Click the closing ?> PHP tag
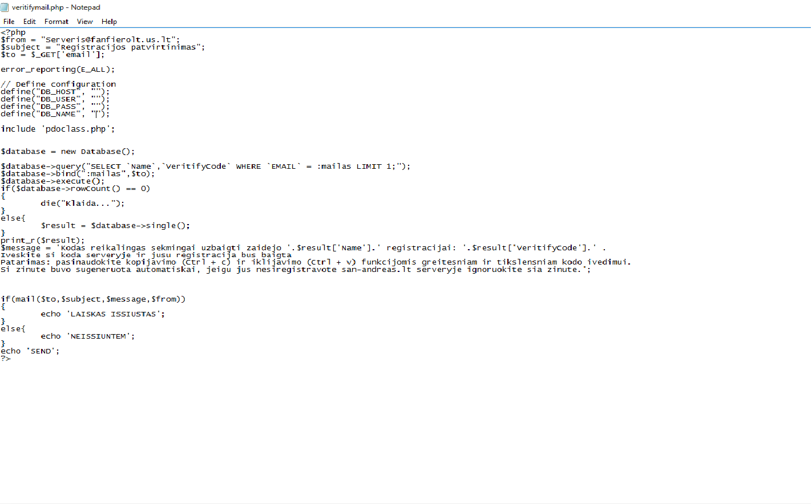This screenshot has width=812, height=504. coord(6,359)
